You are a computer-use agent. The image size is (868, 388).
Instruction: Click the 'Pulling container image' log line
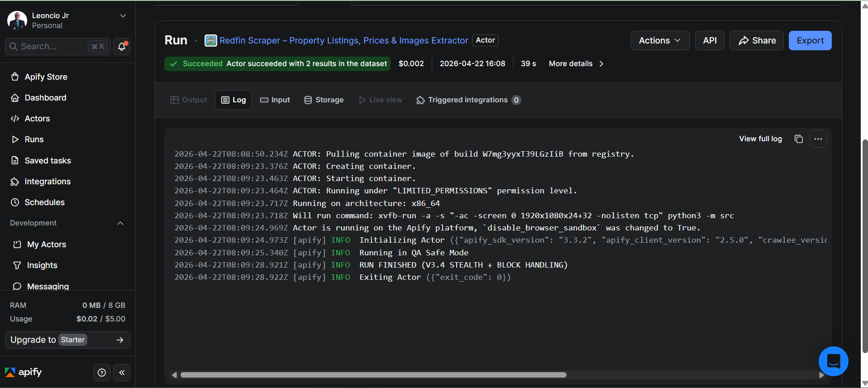[x=404, y=154]
